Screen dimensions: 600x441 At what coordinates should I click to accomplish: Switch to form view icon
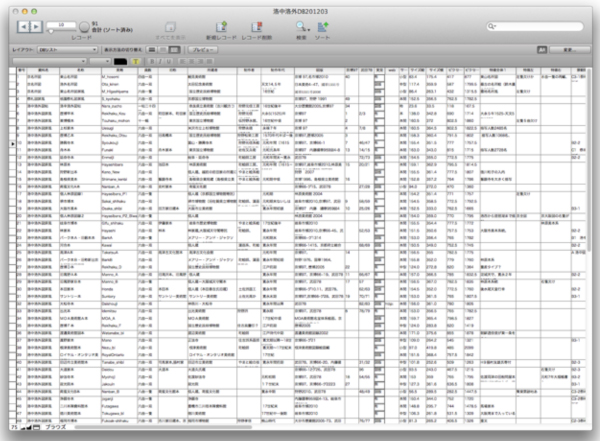(x=152, y=50)
